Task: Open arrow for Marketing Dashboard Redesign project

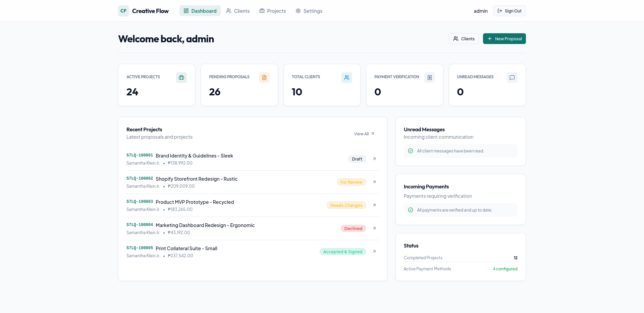Action: (374, 228)
